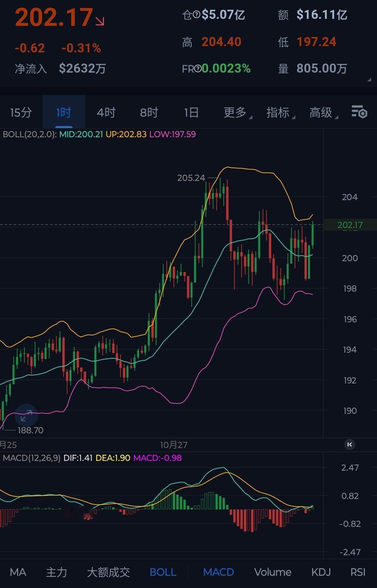Viewport: 377px width, 588px height.
Task: Open the 高级 advanced dropdown
Action: (x=323, y=112)
